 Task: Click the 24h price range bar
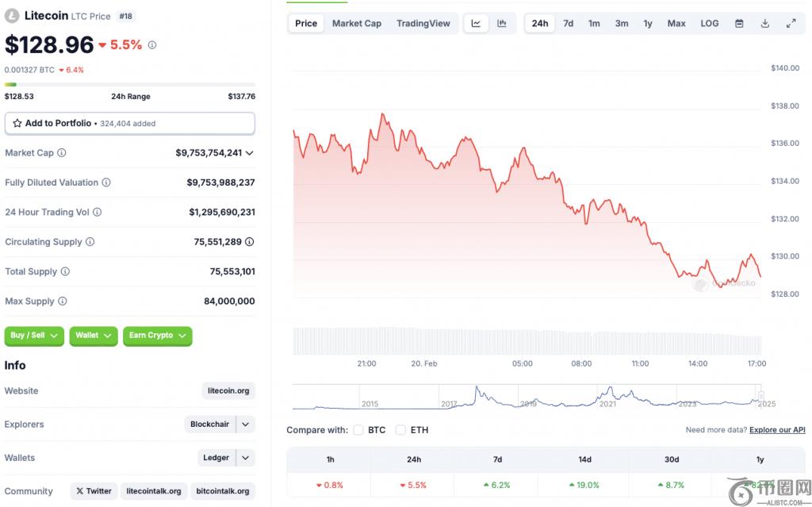(x=129, y=84)
